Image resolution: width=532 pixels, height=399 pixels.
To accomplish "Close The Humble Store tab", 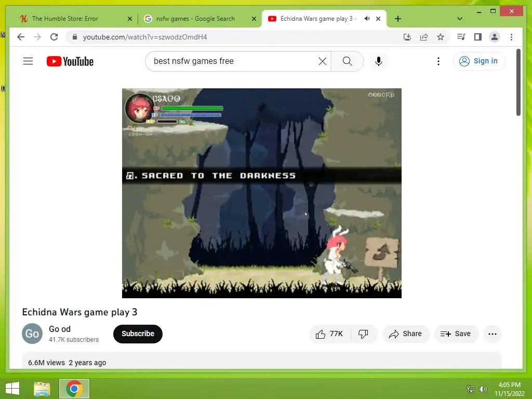I will pyautogui.click(x=129, y=19).
